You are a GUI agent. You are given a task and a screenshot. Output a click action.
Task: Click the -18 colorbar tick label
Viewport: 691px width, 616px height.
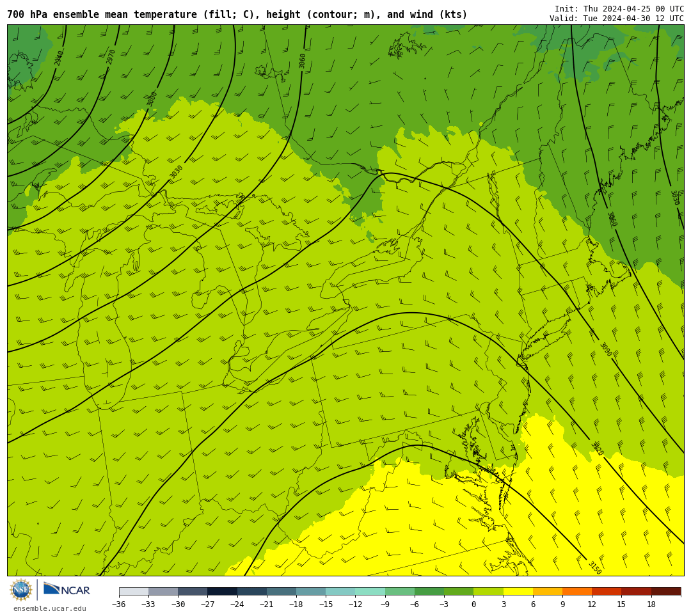click(x=296, y=604)
